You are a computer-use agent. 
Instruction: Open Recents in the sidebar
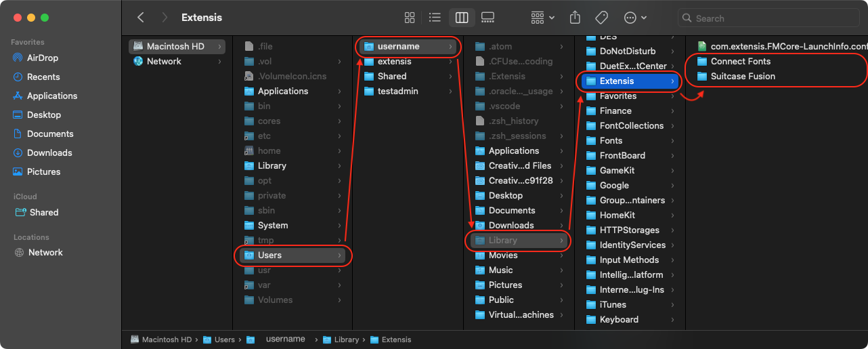tap(43, 77)
